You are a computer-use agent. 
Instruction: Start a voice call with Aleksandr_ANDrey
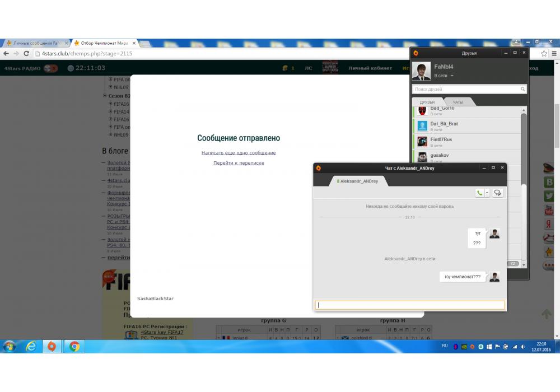479,193
